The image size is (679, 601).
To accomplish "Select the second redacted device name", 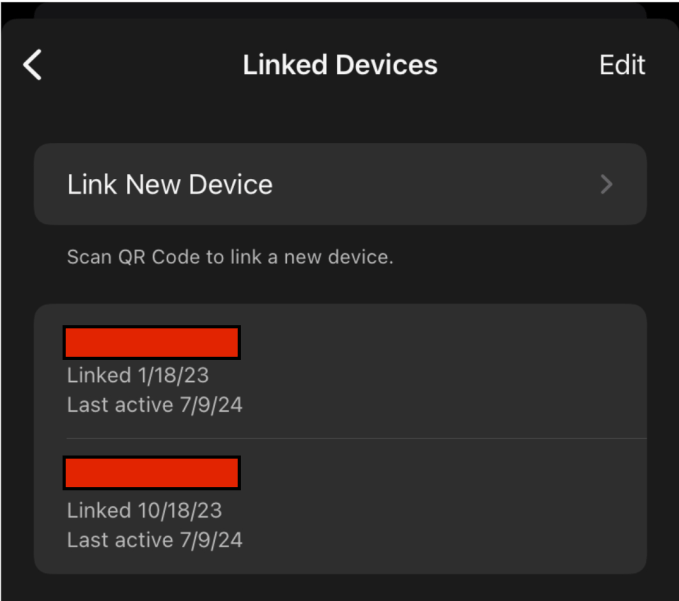I will [151, 473].
